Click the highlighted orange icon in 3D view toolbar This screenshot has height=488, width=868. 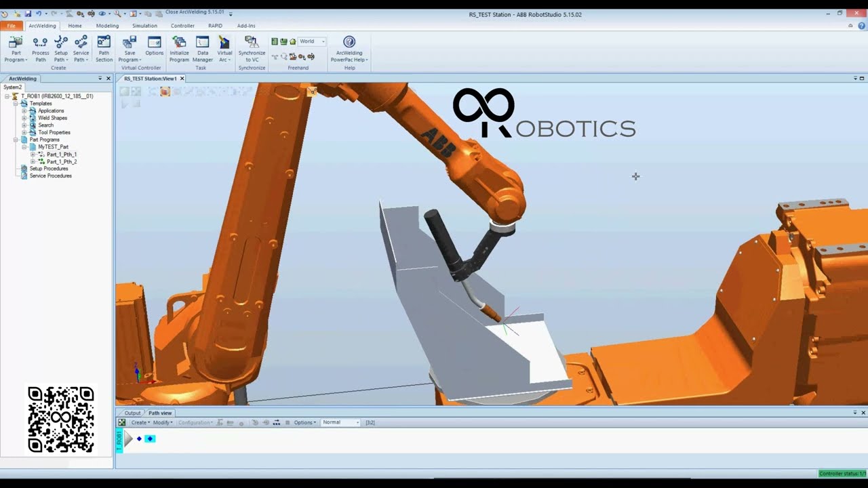tap(165, 91)
